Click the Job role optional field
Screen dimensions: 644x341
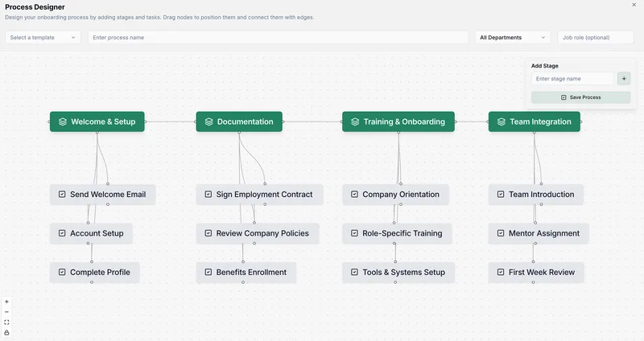pos(596,37)
